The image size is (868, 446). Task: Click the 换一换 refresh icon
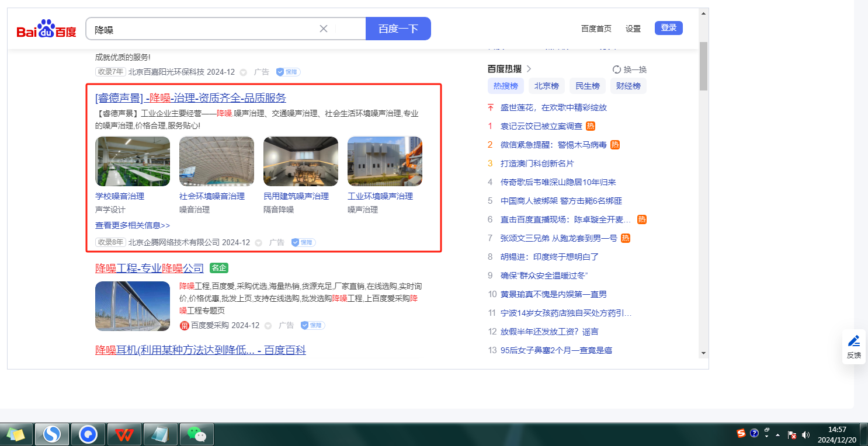click(x=617, y=69)
